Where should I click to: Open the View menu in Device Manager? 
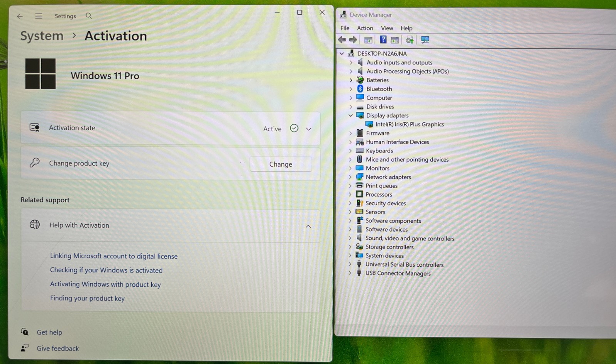(x=387, y=28)
